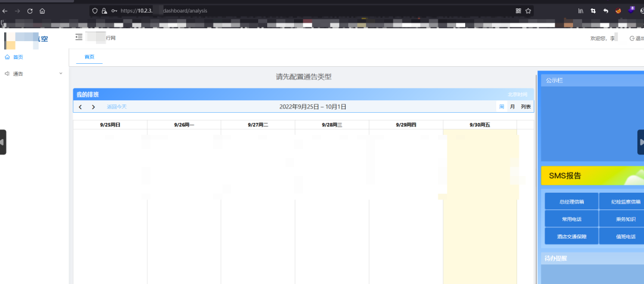
Task: Open the browser home icon
Action: (42, 11)
